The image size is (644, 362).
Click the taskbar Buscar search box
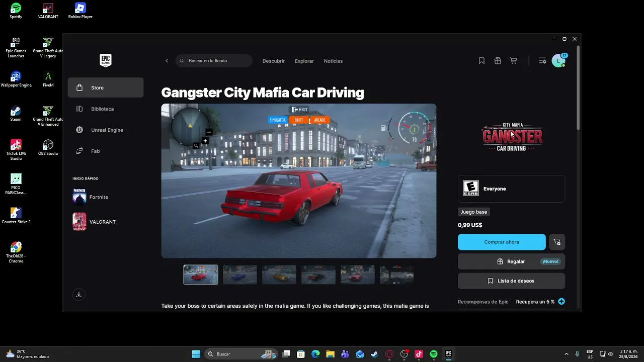[242, 354]
